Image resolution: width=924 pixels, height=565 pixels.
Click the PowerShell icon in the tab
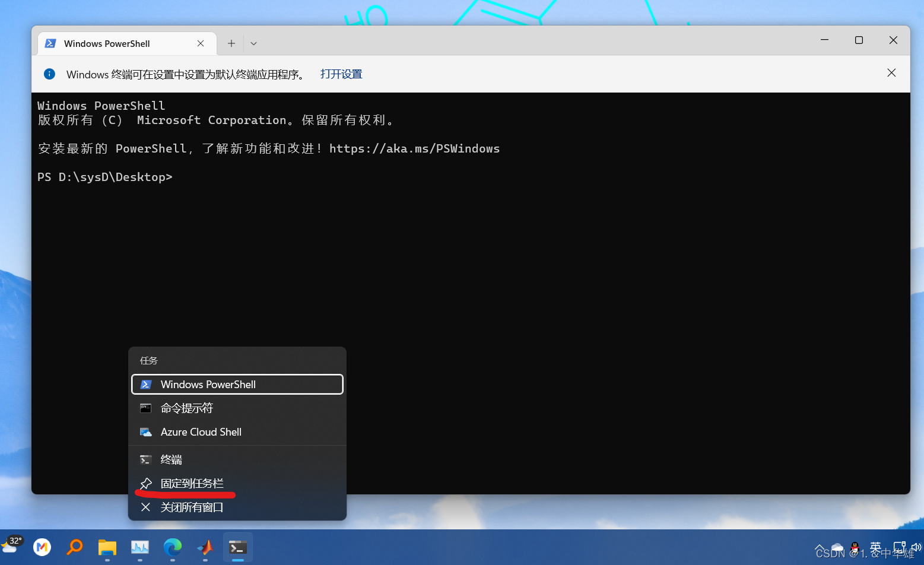pyautogui.click(x=50, y=43)
